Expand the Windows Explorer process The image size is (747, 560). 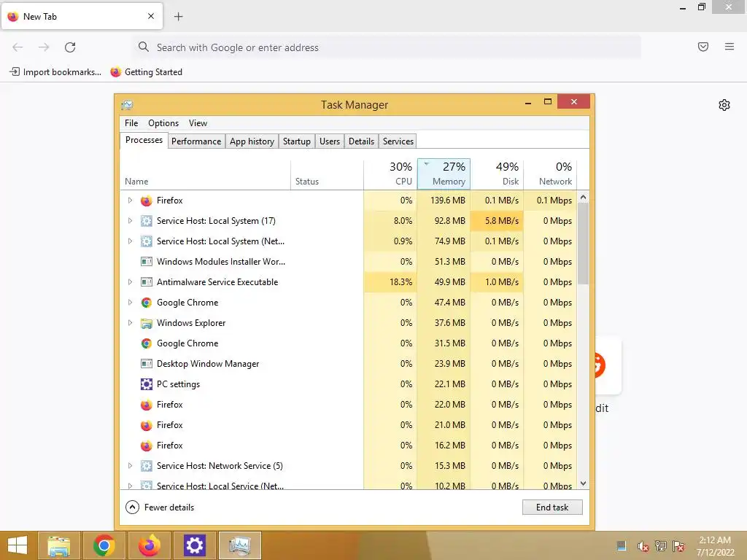tap(130, 323)
